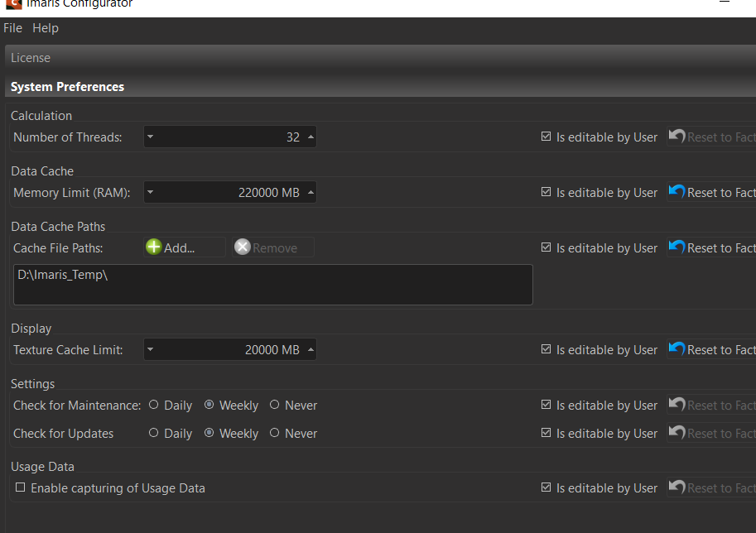Click the Imaris Configurator title bar logo
Viewport: 756px width, 533px height.
tap(12, 4)
